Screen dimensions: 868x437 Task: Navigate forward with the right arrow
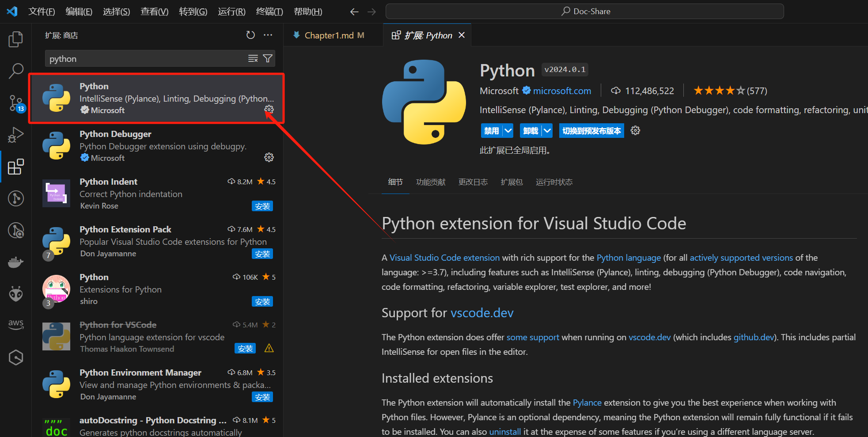pos(371,11)
